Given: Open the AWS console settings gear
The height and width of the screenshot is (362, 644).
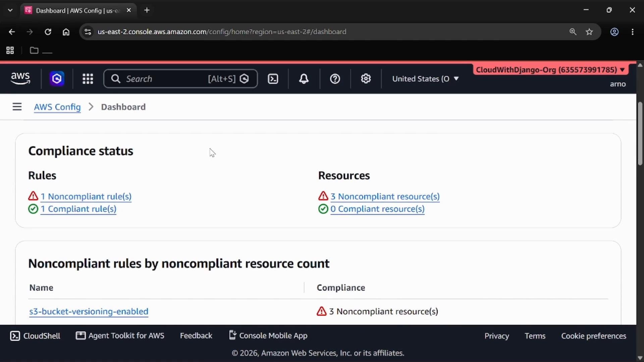Looking at the screenshot, I should pos(366,79).
